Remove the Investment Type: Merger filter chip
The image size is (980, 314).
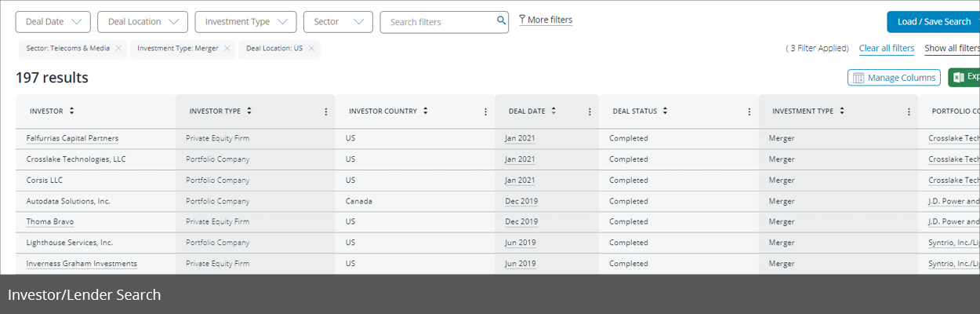point(227,49)
